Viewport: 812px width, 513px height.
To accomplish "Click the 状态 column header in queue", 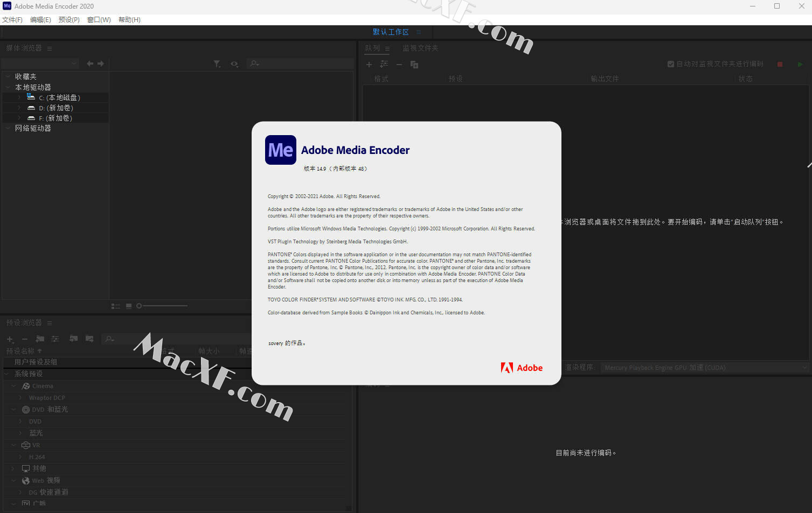I will pyautogui.click(x=746, y=79).
